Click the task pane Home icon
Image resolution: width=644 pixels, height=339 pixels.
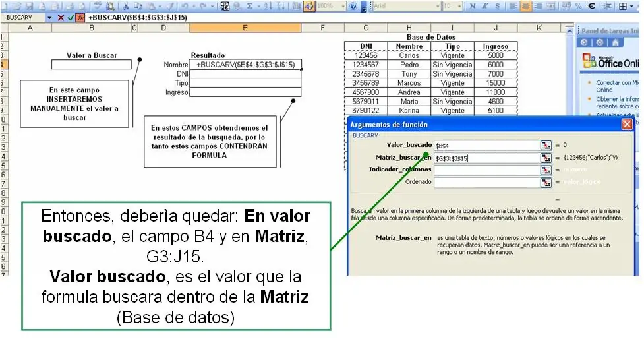615,42
